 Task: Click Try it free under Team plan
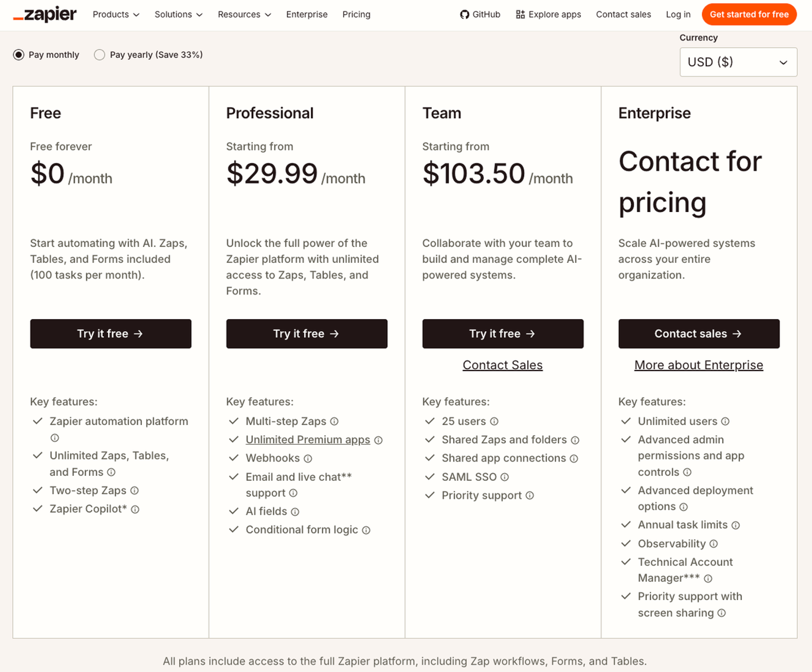click(503, 334)
